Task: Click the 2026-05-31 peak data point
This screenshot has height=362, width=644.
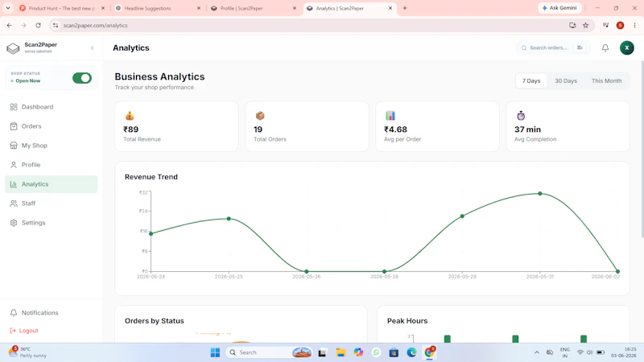Action: pos(540,193)
